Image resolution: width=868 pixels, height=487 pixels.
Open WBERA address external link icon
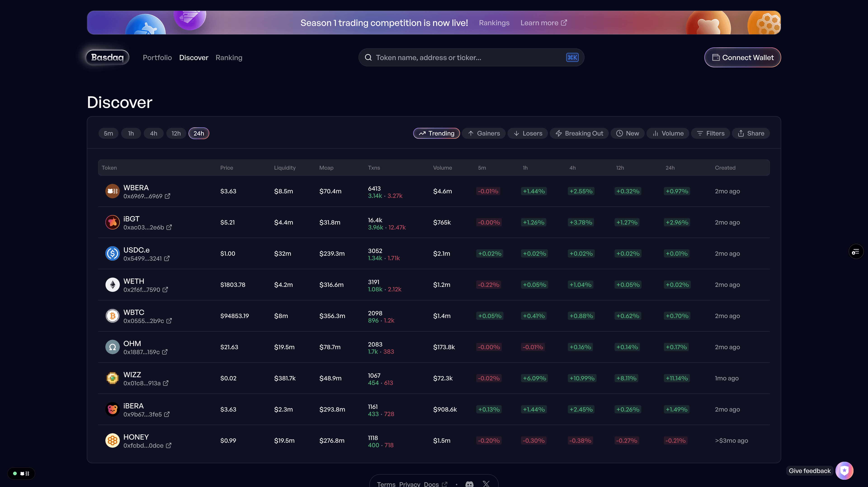click(x=167, y=196)
